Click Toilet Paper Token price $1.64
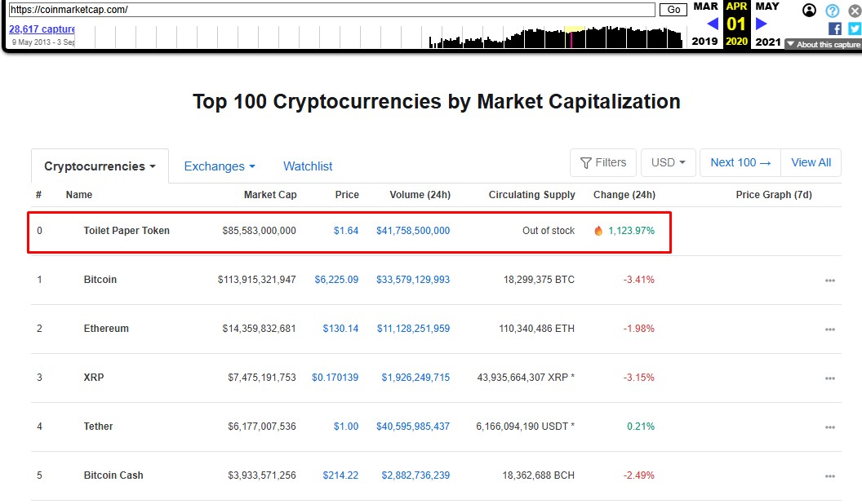 tap(346, 231)
